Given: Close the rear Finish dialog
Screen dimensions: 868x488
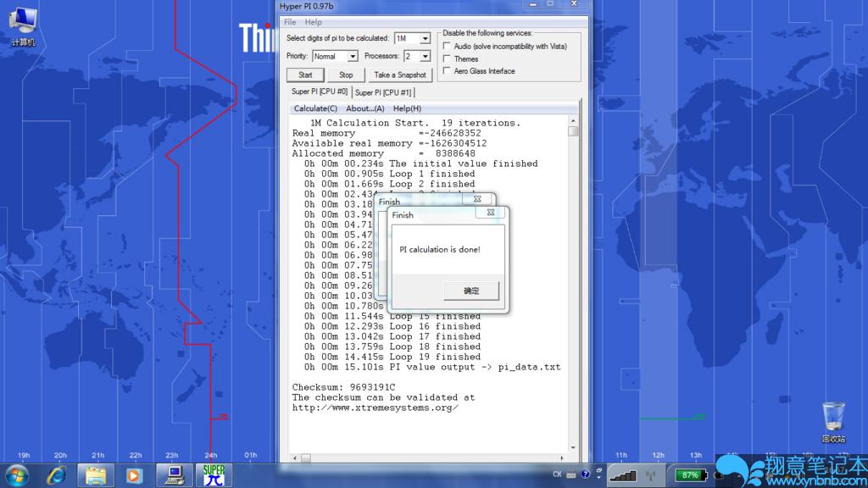Looking at the screenshot, I should [x=477, y=199].
